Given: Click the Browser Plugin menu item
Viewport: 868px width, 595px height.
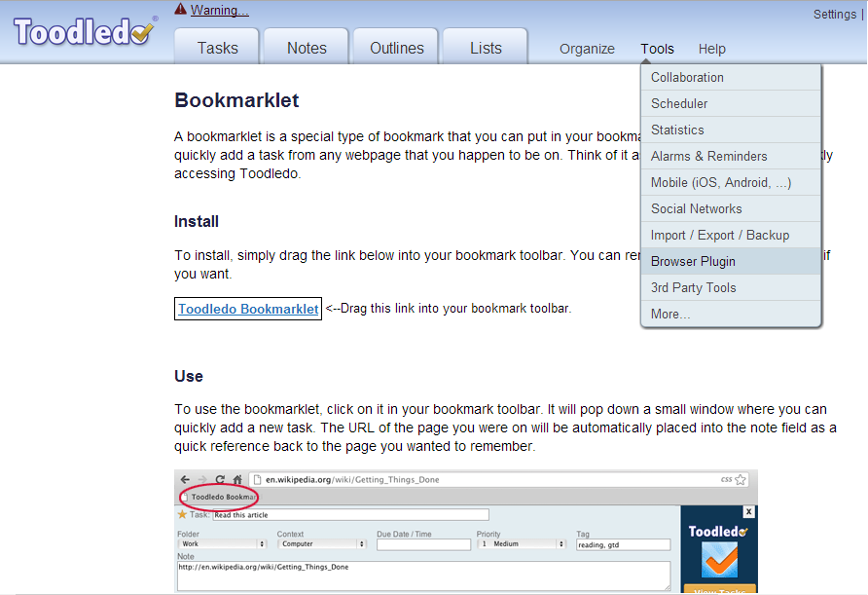Looking at the screenshot, I should click(731, 262).
